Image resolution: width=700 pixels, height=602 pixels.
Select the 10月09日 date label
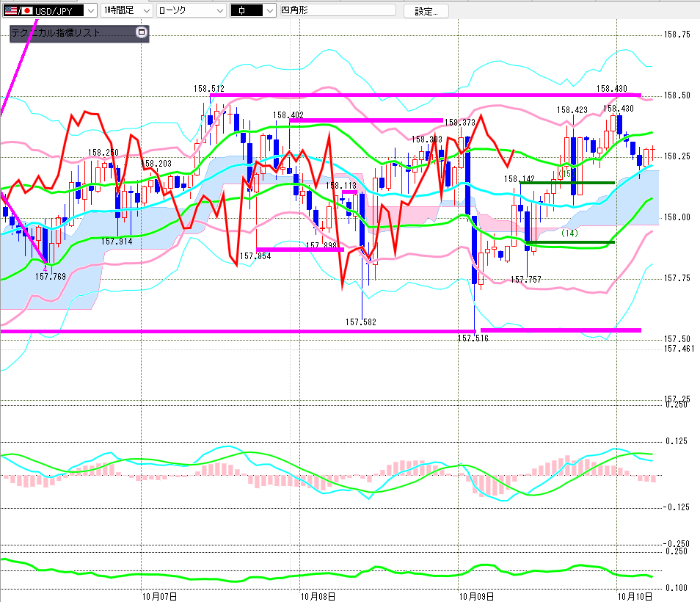[476, 596]
